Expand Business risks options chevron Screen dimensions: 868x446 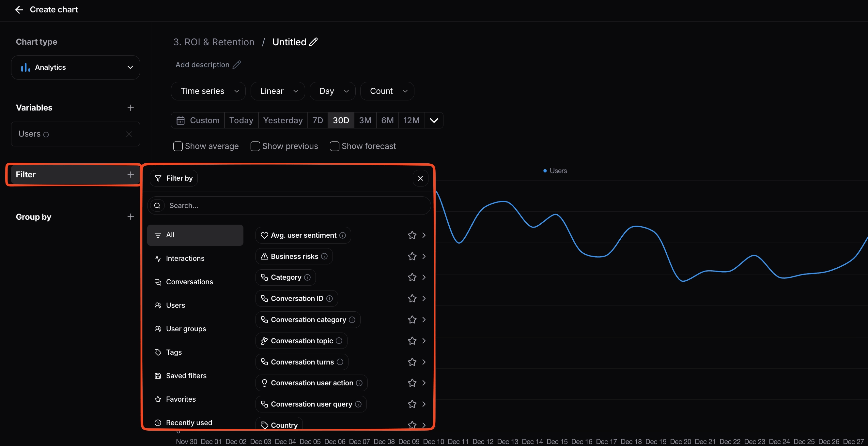tap(424, 257)
